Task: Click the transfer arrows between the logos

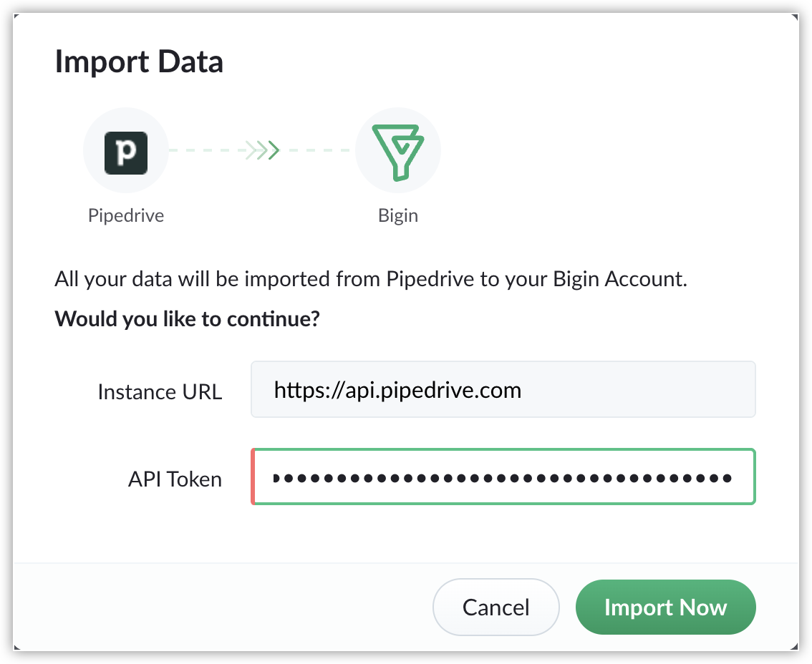Action: tap(262, 151)
